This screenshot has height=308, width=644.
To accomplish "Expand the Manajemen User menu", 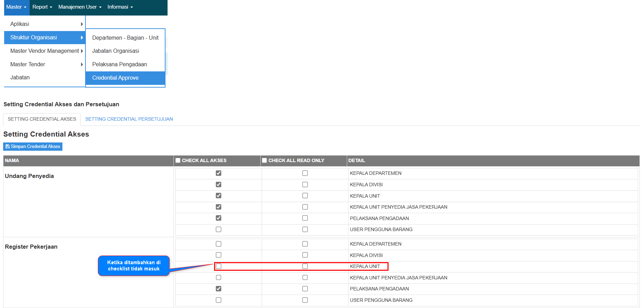I will (x=80, y=7).
